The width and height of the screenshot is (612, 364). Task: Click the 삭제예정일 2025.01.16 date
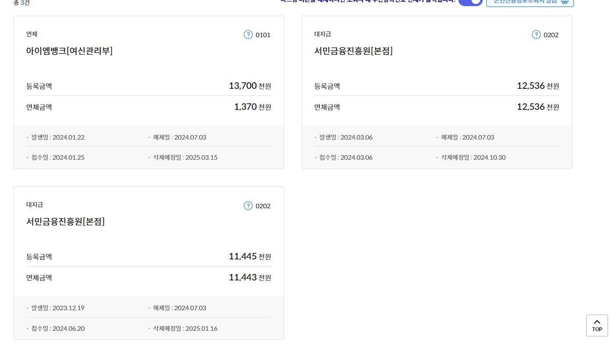(x=185, y=329)
